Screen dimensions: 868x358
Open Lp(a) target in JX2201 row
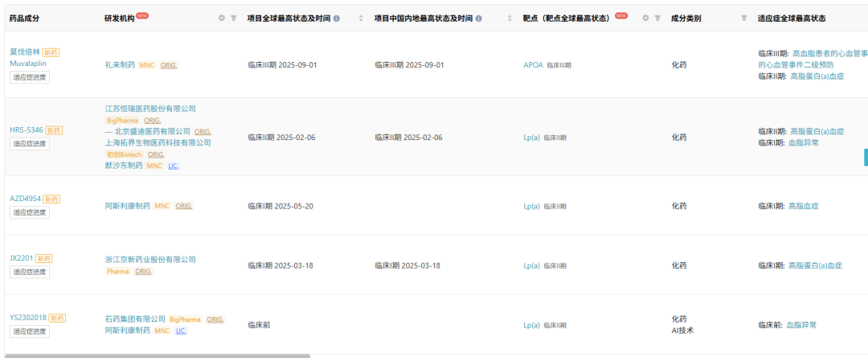(x=531, y=266)
